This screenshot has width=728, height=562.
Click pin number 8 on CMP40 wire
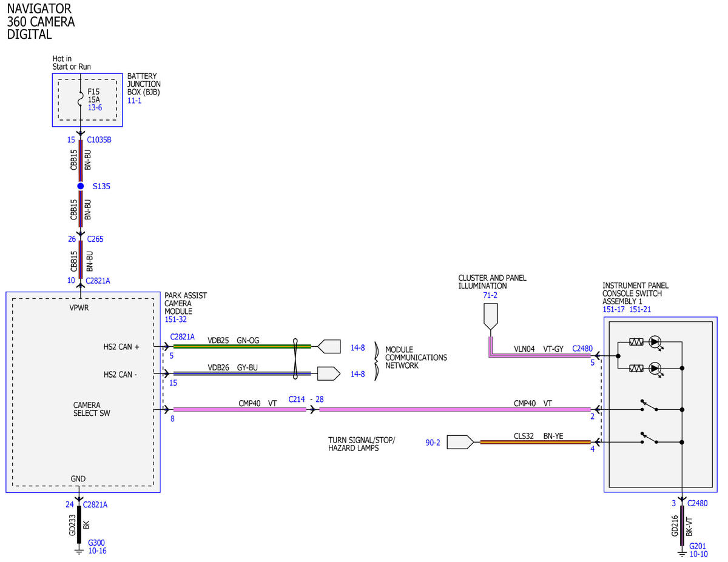(x=172, y=418)
